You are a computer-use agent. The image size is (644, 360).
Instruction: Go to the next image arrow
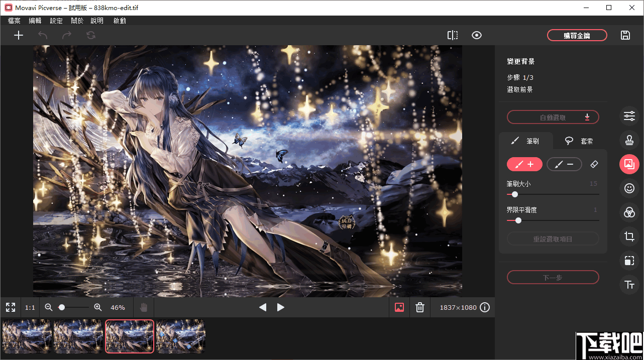tap(281, 307)
